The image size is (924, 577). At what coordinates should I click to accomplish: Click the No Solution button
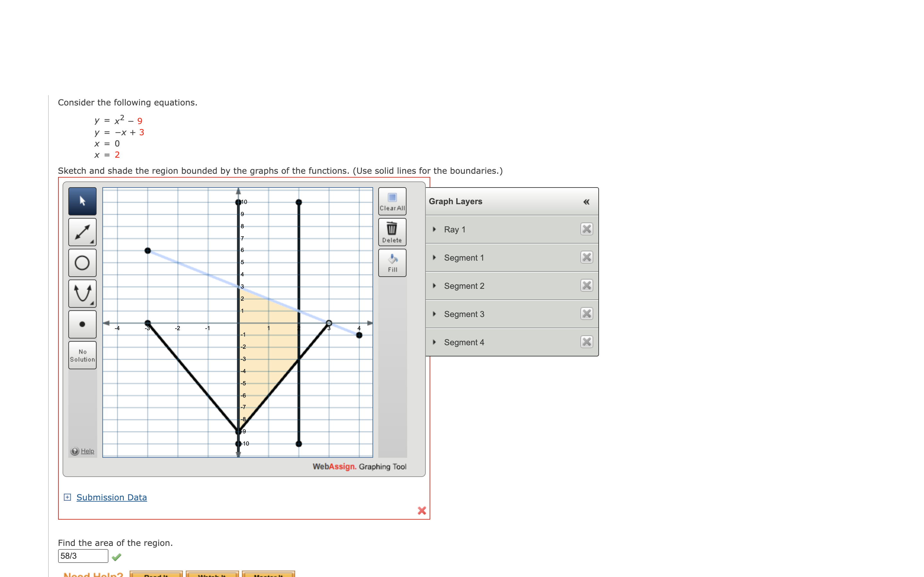82,355
